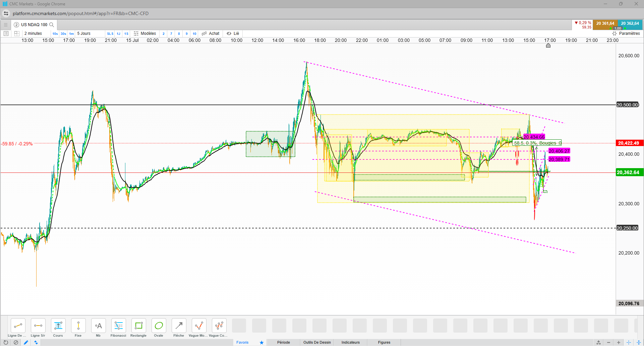Click the search icon beside US NDAQ 100
Image resolution: width=644 pixels, height=346 pixels.
coord(52,25)
